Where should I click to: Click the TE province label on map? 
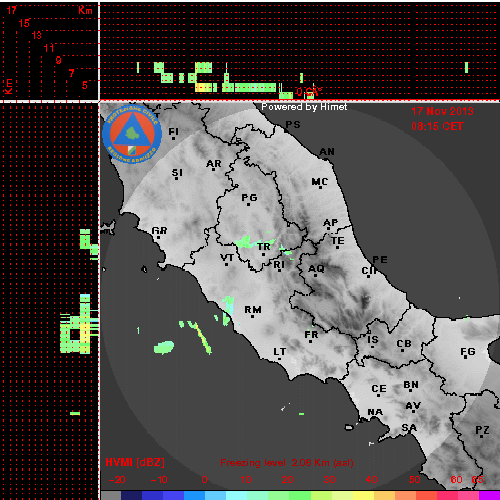tap(338, 240)
